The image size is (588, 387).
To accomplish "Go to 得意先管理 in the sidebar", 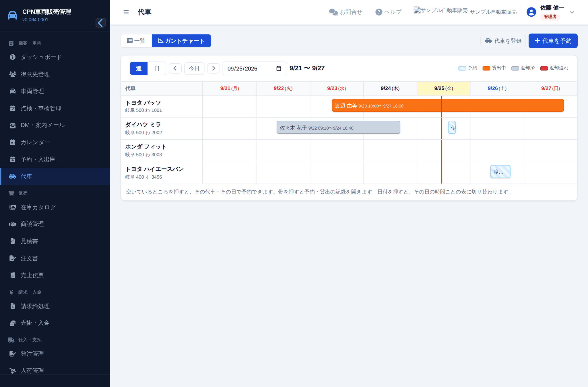I will 55,74.
